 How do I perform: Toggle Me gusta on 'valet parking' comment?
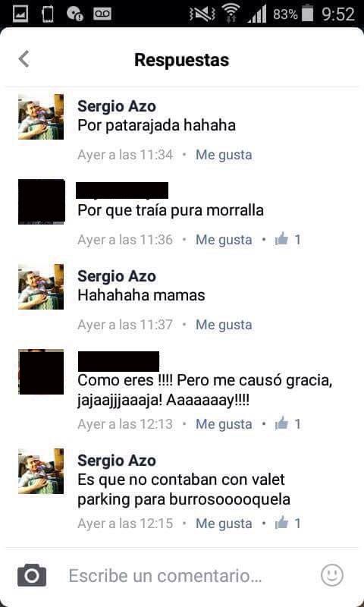click(x=224, y=524)
